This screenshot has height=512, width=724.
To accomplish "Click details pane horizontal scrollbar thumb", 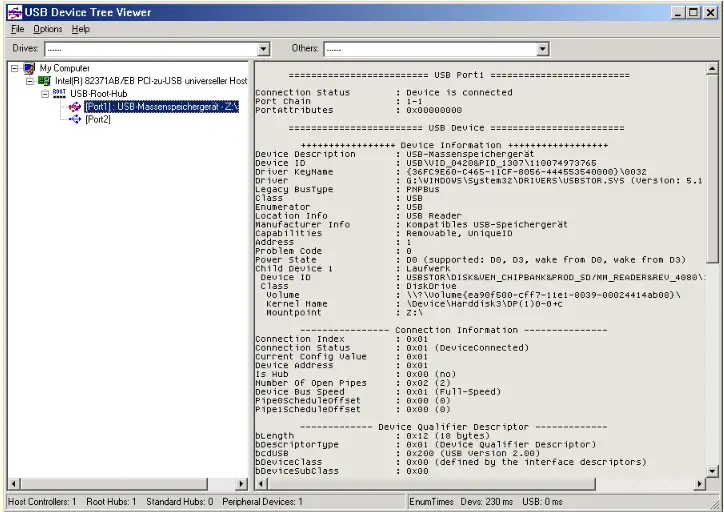I will click(x=431, y=484).
